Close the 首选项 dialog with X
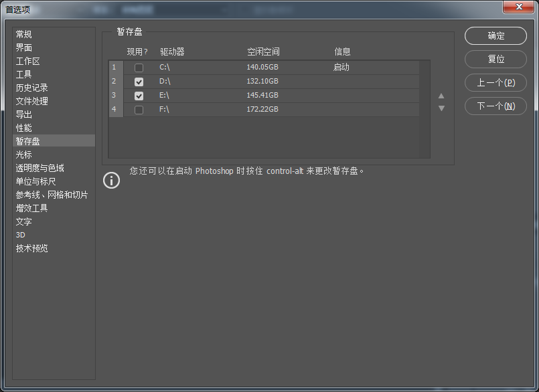This screenshot has width=539, height=392. [x=519, y=7]
